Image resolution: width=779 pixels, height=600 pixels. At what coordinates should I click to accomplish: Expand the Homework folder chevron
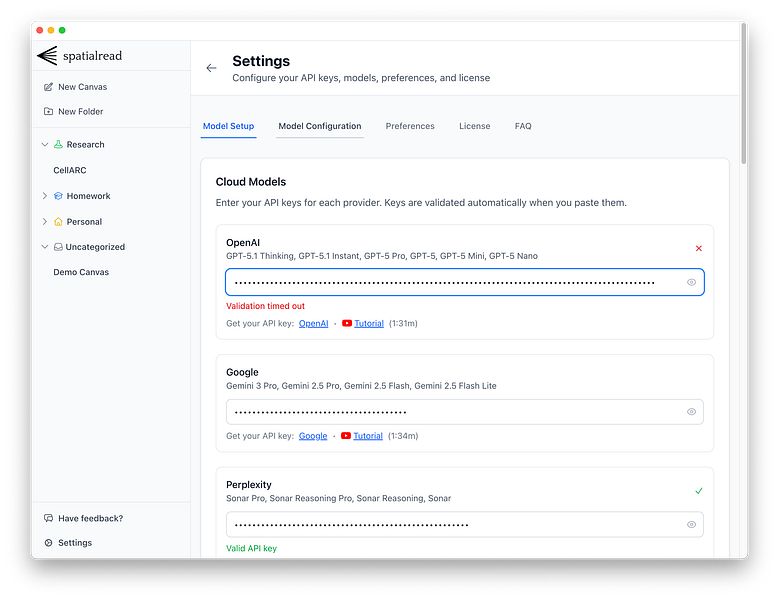pyautogui.click(x=45, y=196)
